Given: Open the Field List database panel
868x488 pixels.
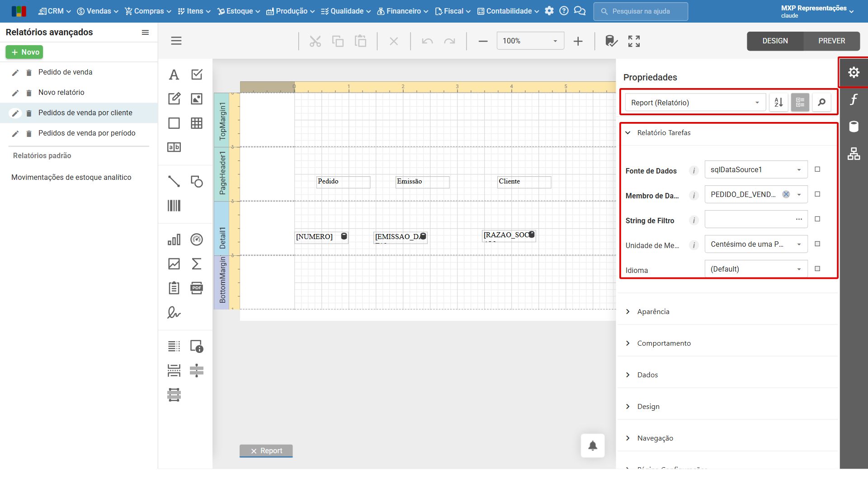Looking at the screenshot, I should 854,127.
